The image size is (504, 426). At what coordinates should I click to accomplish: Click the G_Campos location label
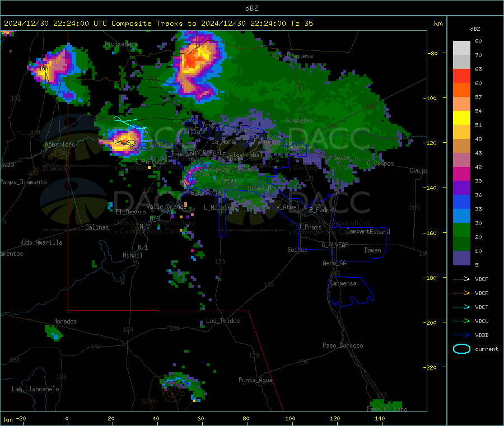point(380,164)
